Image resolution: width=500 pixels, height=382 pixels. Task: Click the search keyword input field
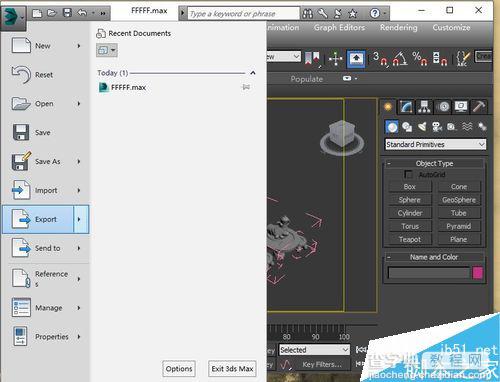243,14
